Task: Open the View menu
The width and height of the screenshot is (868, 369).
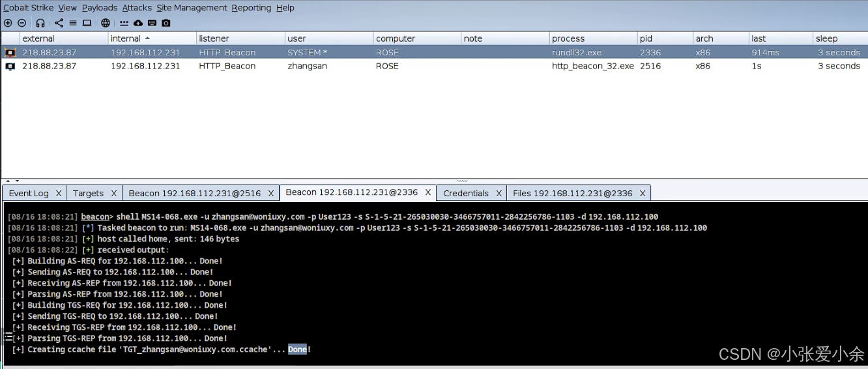Action: [x=67, y=8]
